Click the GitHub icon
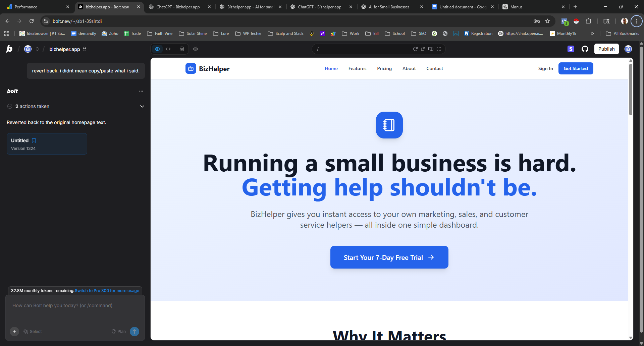 click(585, 49)
